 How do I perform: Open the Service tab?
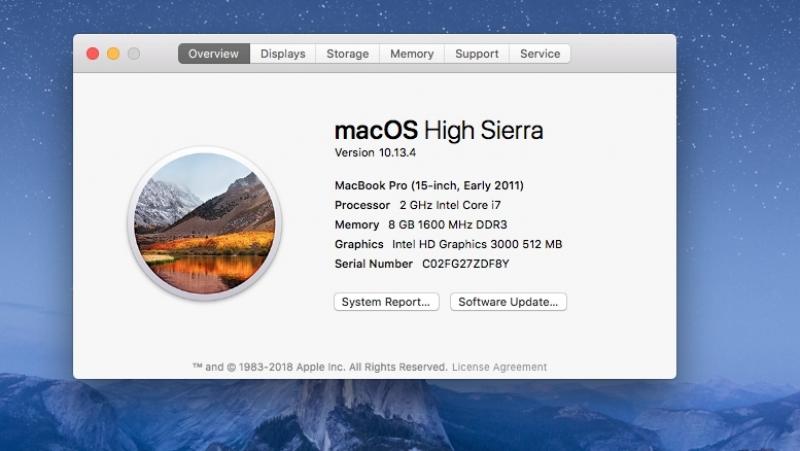point(540,54)
